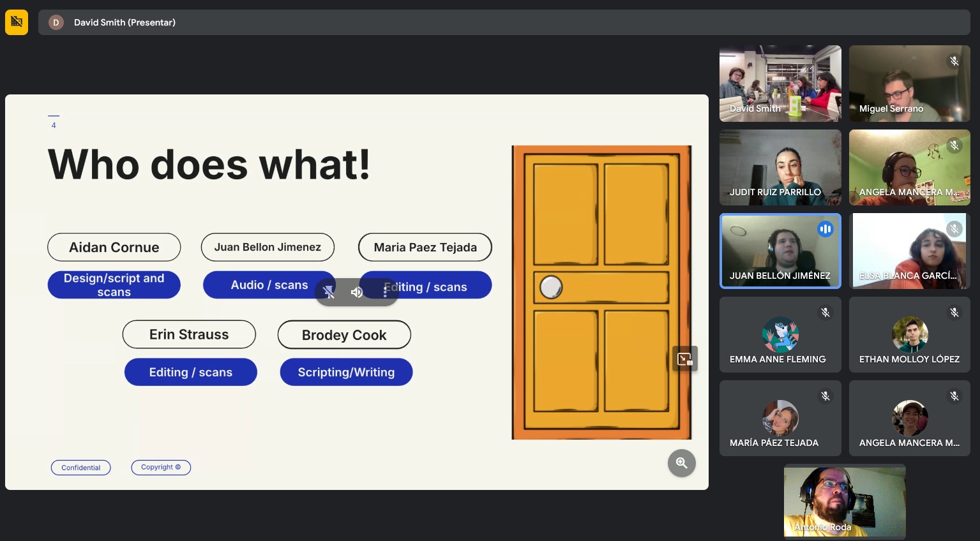Click the speaking indicator on Juan Bellón's tile
980x541 pixels.
tap(825, 229)
